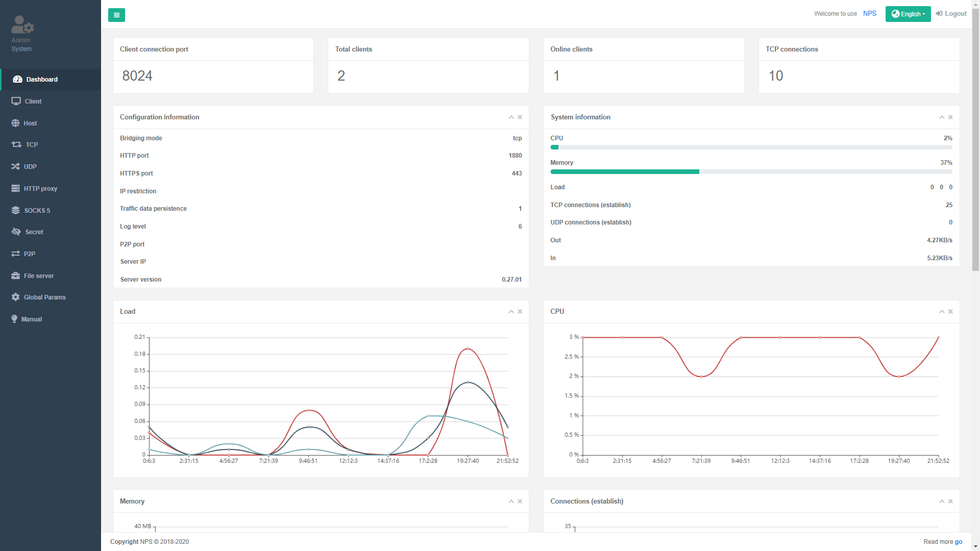Collapse the Configuration information panel
This screenshot has width=980, height=551.
coord(511,117)
